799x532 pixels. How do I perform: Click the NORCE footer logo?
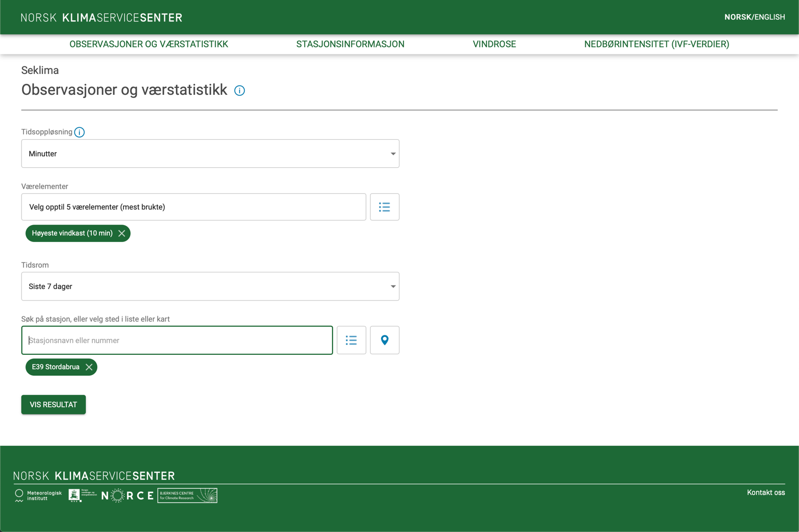127,496
